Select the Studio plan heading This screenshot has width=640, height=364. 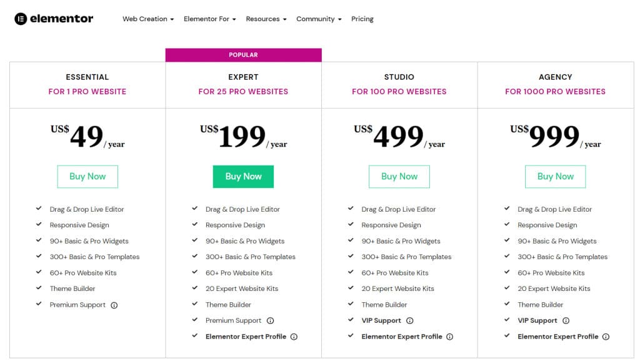click(x=399, y=77)
